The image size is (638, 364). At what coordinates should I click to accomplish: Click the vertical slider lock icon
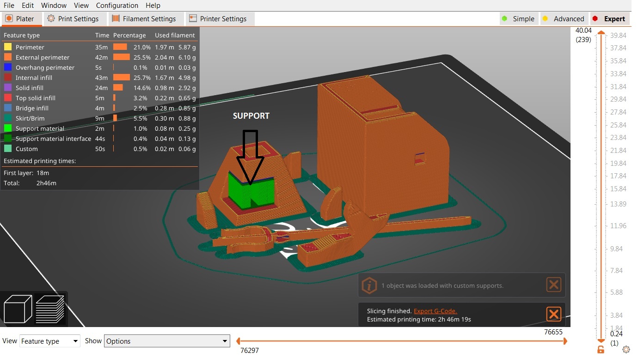point(601,349)
